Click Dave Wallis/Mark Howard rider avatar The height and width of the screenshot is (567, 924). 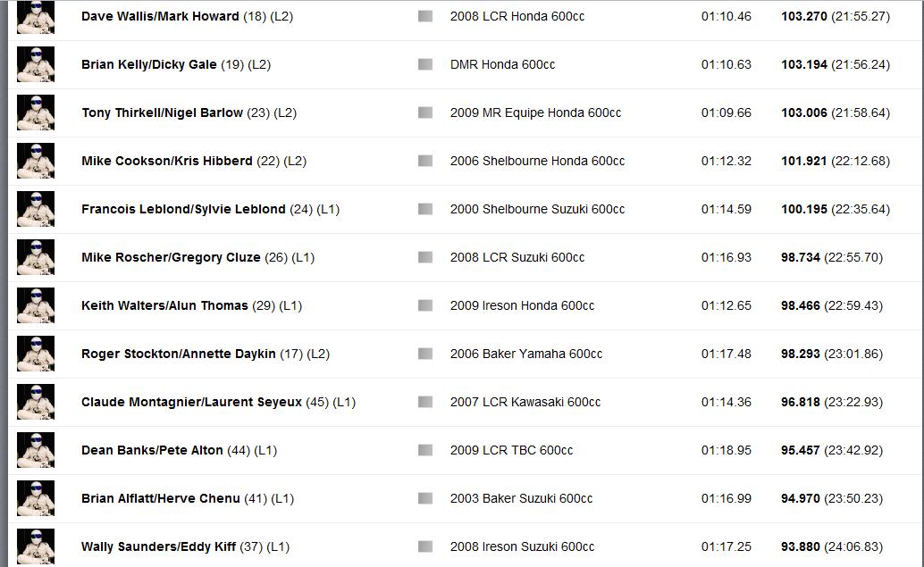[36, 17]
